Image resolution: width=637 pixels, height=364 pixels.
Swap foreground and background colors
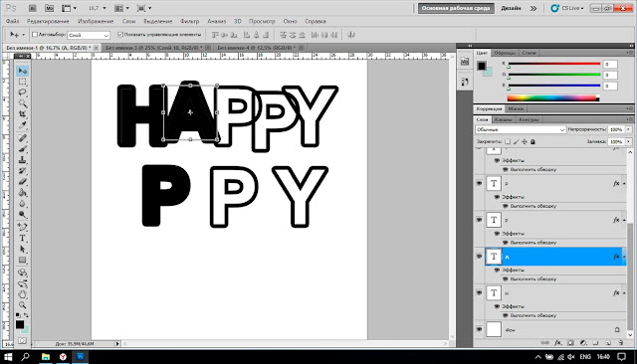pyautogui.click(x=26, y=315)
